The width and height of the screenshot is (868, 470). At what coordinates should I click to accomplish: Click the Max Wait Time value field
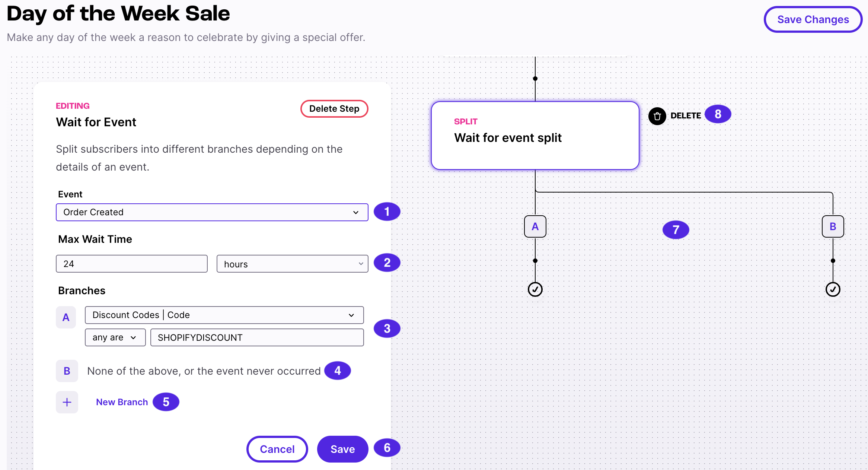pyautogui.click(x=131, y=264)
